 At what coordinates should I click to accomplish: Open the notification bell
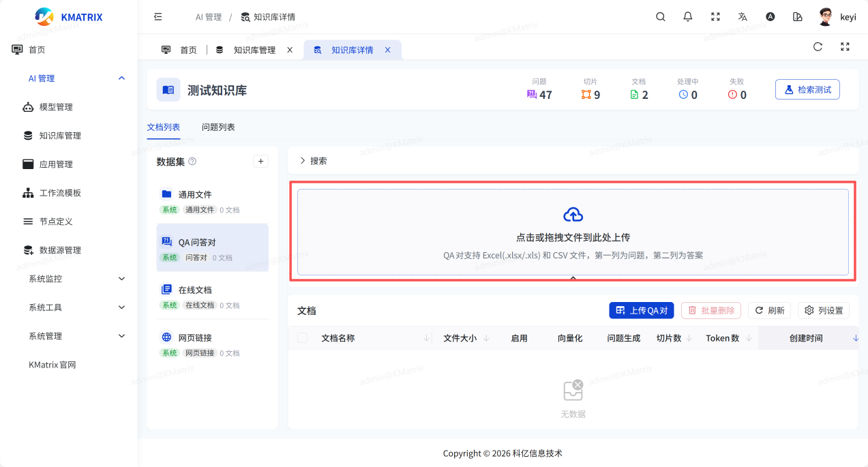(688, 17)
